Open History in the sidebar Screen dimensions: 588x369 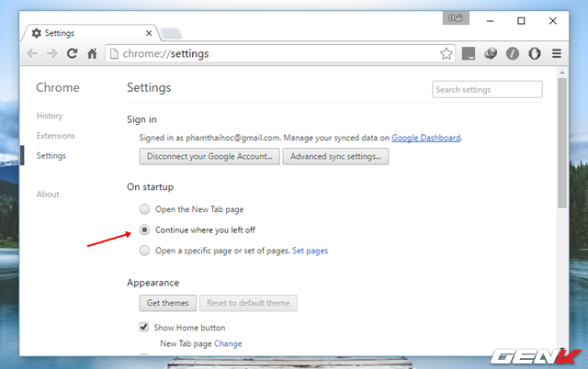point(50,116)
